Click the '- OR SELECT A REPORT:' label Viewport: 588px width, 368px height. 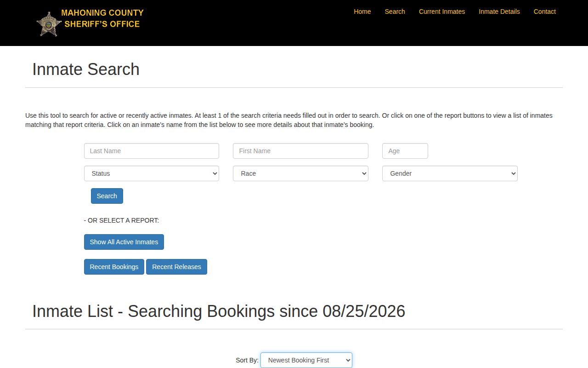point(121,220)
